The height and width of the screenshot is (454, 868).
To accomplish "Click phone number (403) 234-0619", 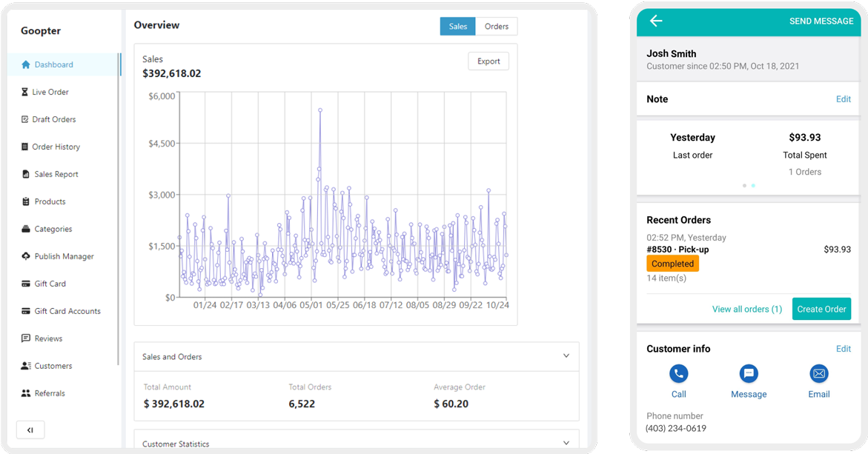I will (676, 428).
